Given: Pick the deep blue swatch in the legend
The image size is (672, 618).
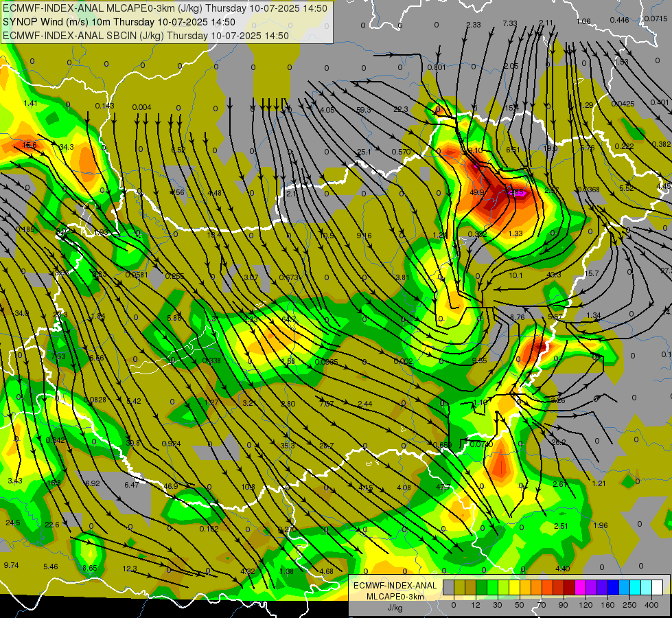Looking at the screenshot, I should 613,587.
